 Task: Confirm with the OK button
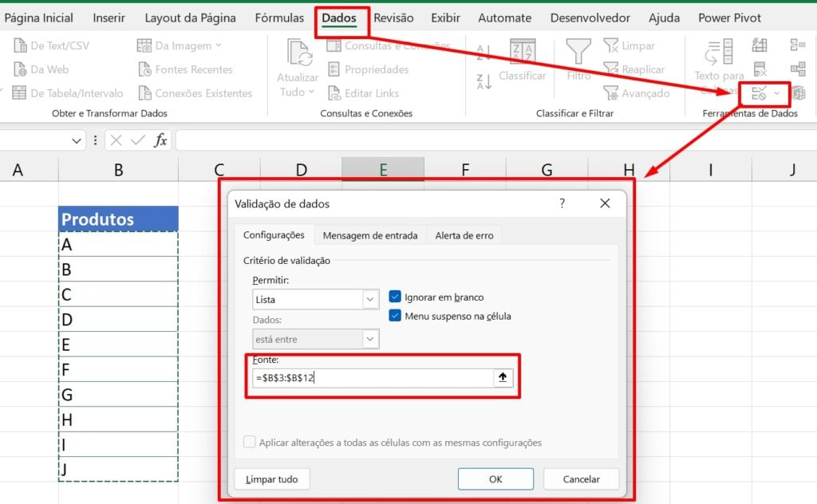pyautogui.click(x=495, y=478)
